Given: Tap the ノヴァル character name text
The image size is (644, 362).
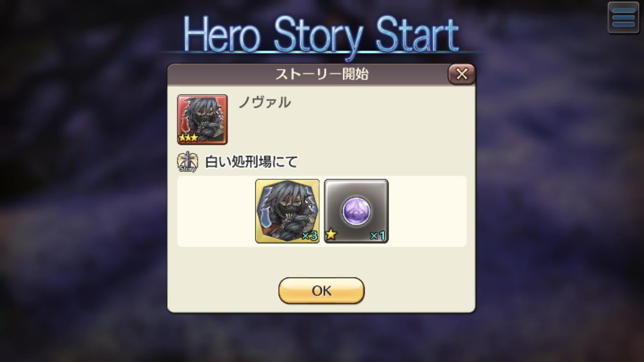Looking at the screenshot, I should [265, 102].
